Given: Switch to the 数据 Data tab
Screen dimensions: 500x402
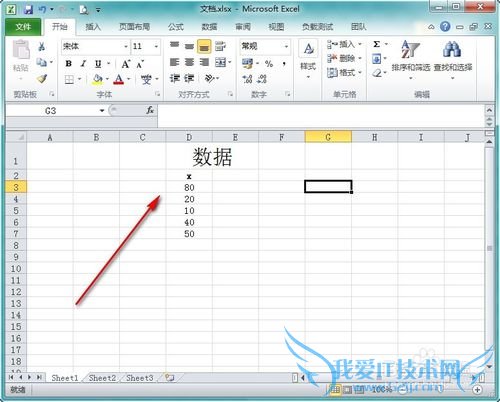Looking at the screenshot, I should point(209,27).
